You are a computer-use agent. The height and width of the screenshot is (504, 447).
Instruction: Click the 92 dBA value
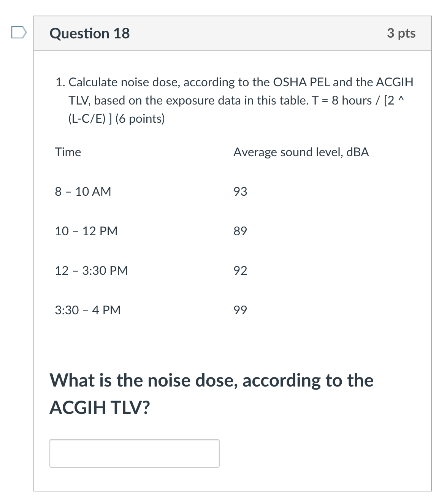point(240,271)
